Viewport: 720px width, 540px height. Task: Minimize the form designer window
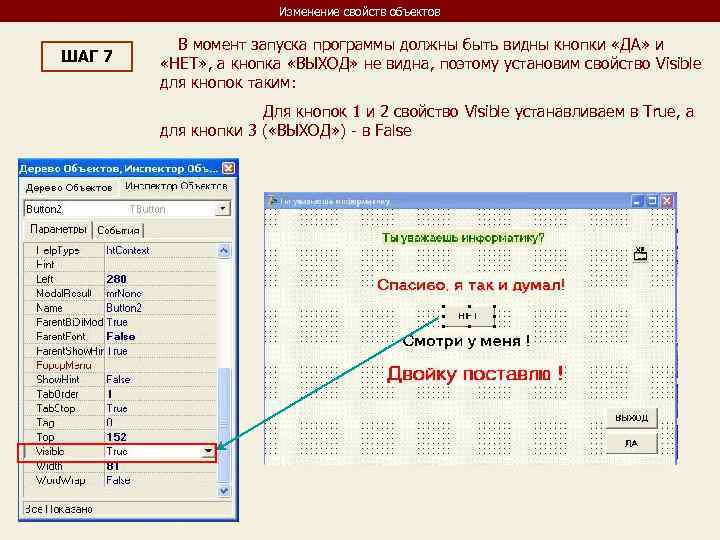click(636, 201)
